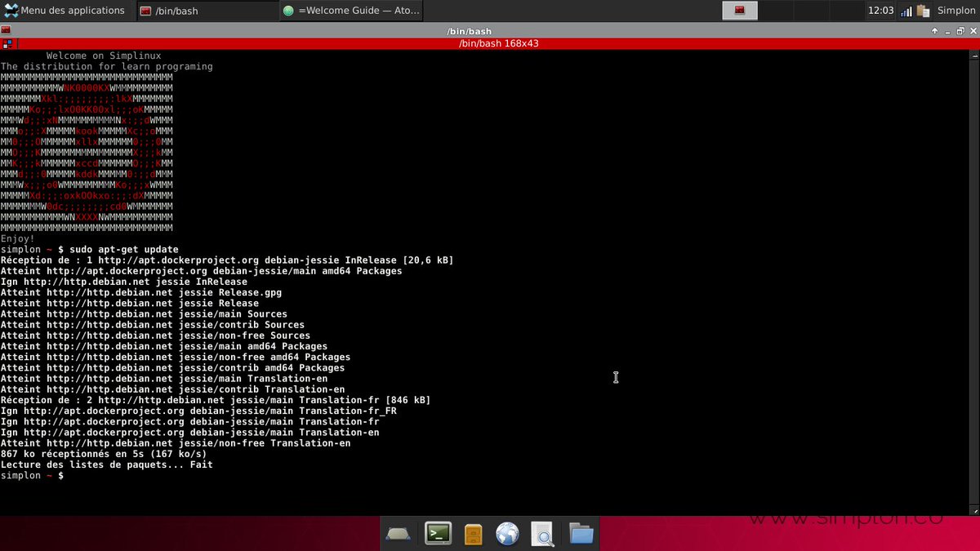The image size is (980, 551).
Task: Click the 'jessie/non-free amd64 Packages' line
Action: (x=176, y=357)
